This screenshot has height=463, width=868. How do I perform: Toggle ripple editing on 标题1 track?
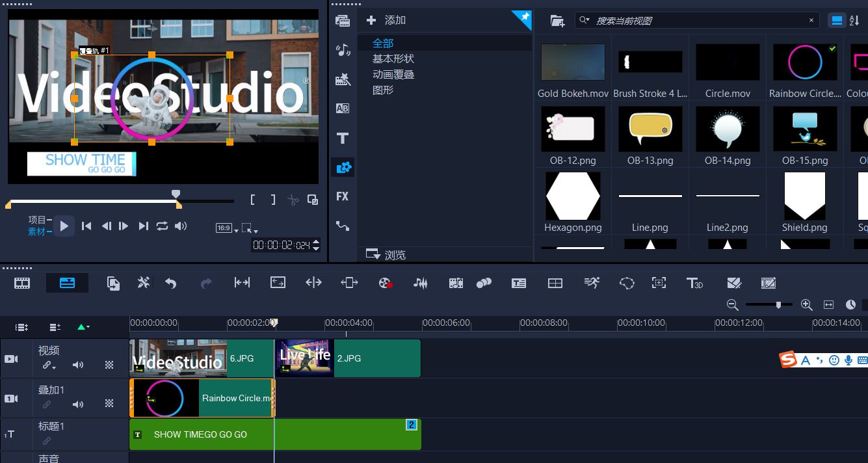[47, 441]
